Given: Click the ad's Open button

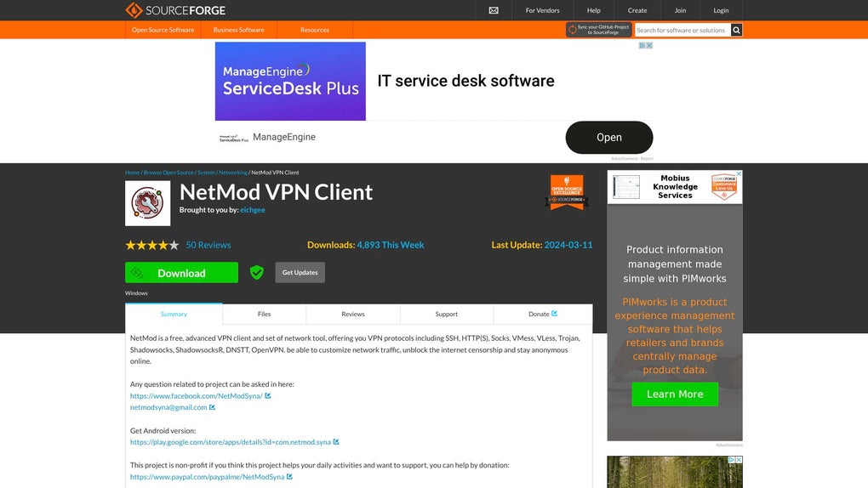Looking at the screenshot, I should [x=609, y=137].
